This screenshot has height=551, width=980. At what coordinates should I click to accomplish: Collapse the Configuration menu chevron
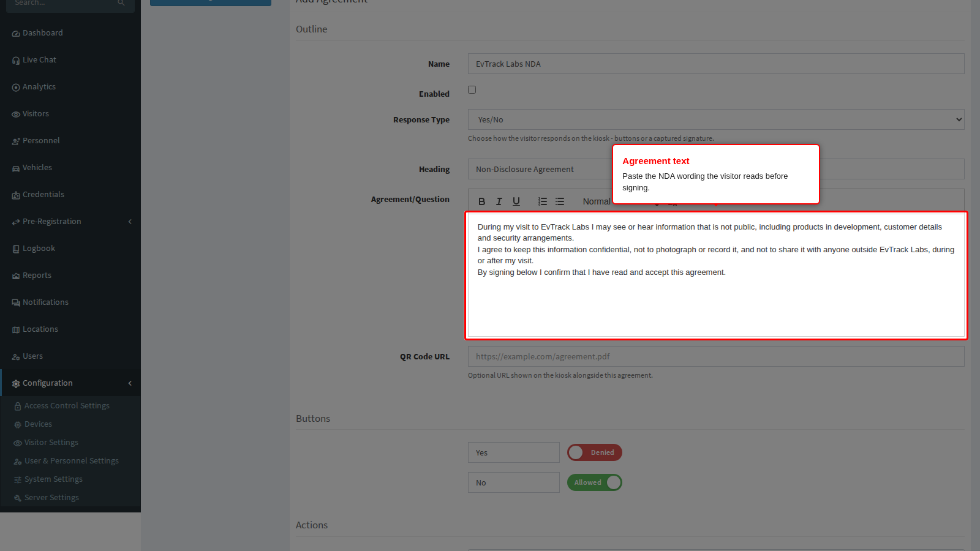click(130, 383)
